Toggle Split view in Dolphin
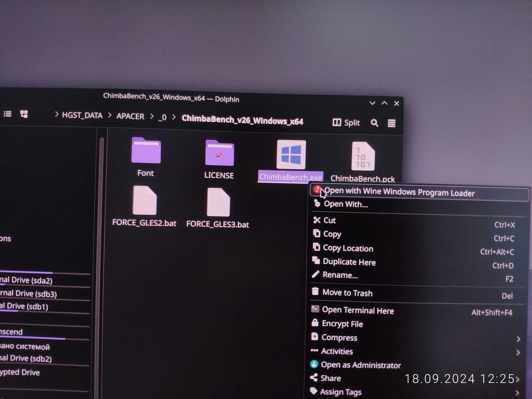The height and width of the screenshot is (399, 532). 346,123
